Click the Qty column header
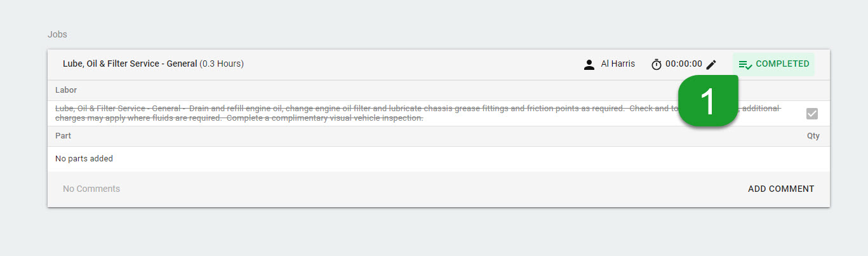Image resolution: width=868 pixels, height=256 pixels. [813, 136]
